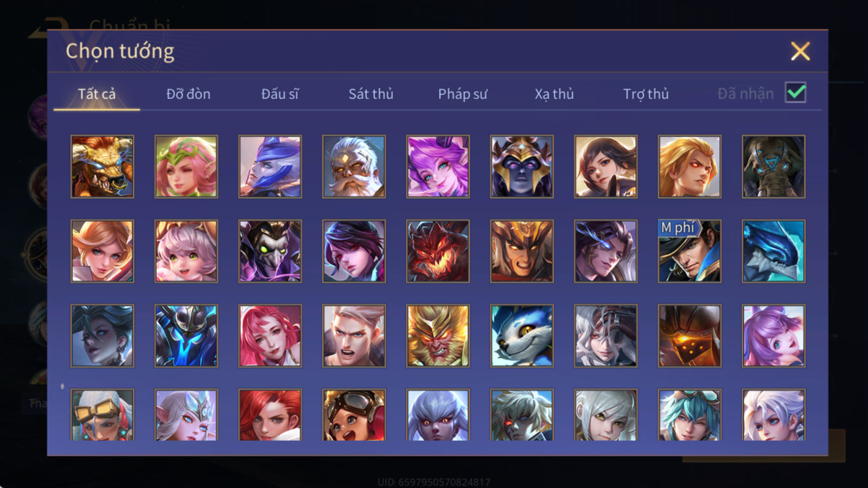Close the 'Chọn tướng' dialog

(x=800, y=52)
